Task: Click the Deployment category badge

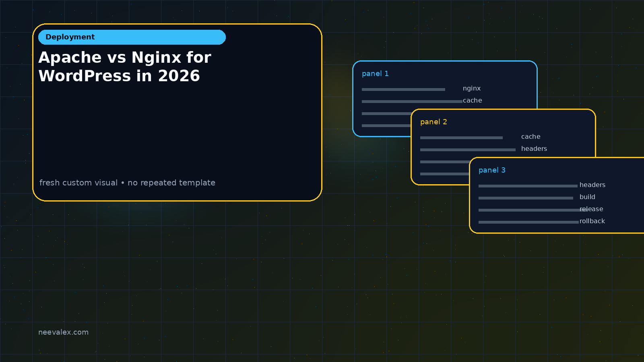Action: pos(132,37)
